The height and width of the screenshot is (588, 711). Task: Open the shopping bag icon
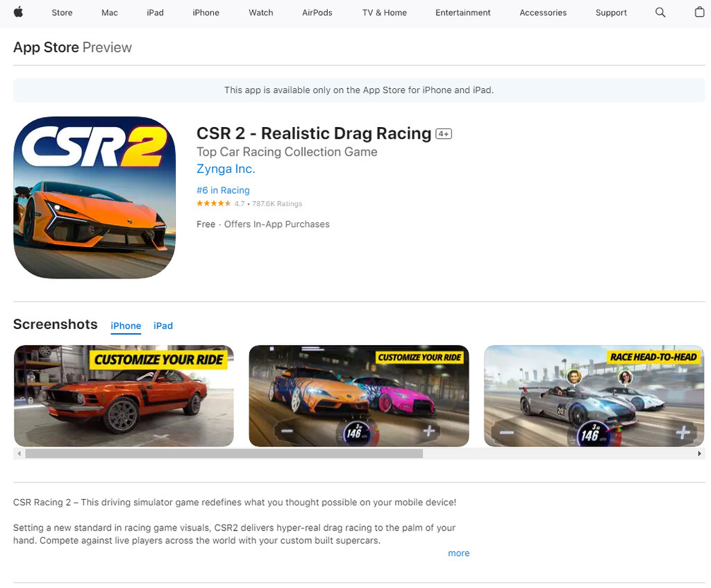700,12
